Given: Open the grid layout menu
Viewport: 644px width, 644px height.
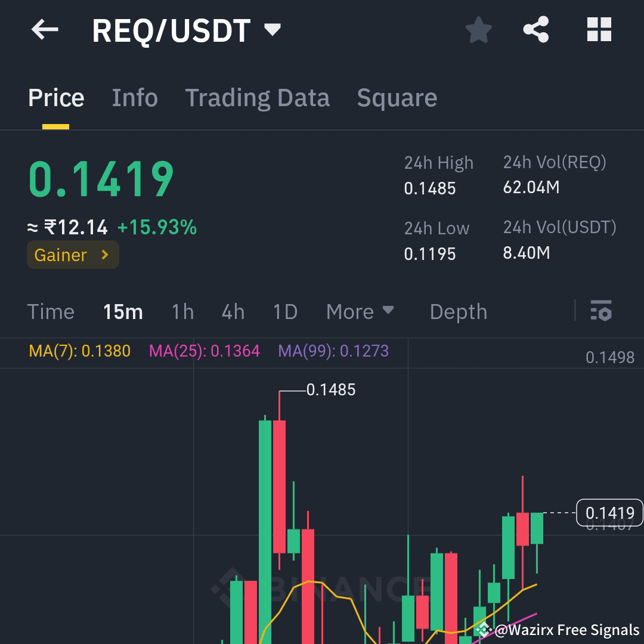Looking at the screenshot, I should click(599, 29).
